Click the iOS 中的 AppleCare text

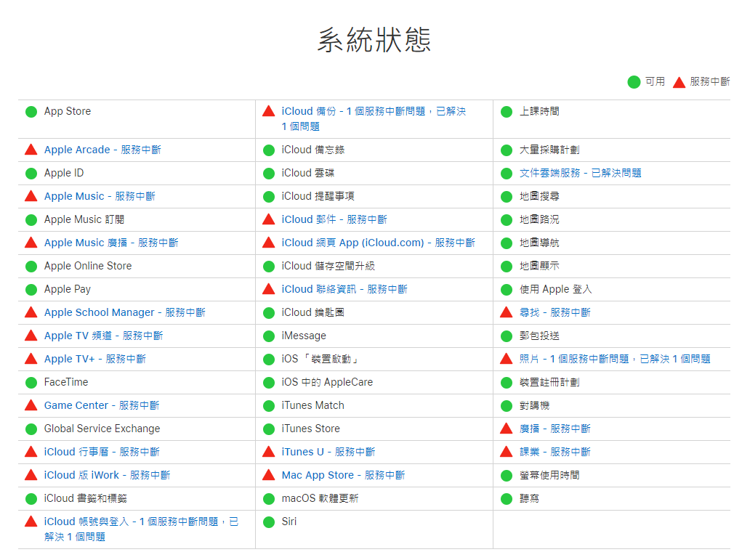328,382
